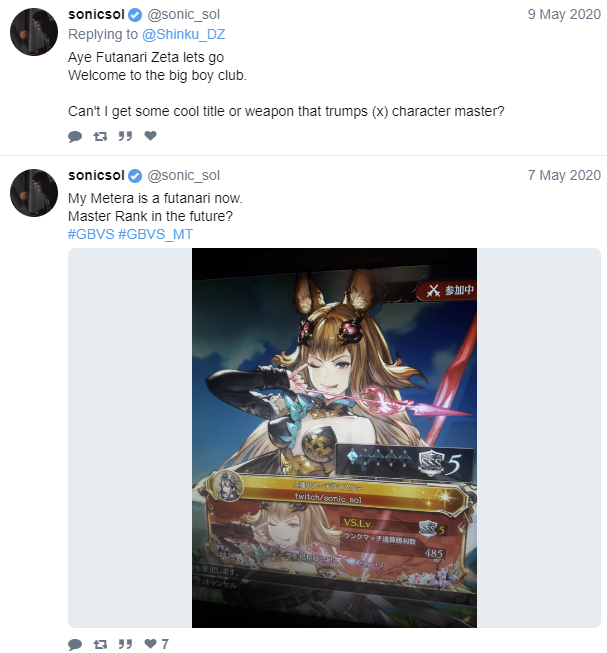This screenshot has width=607, height=653.
Task: Open the #GBVS hashtag
Action: click(91, 234)
